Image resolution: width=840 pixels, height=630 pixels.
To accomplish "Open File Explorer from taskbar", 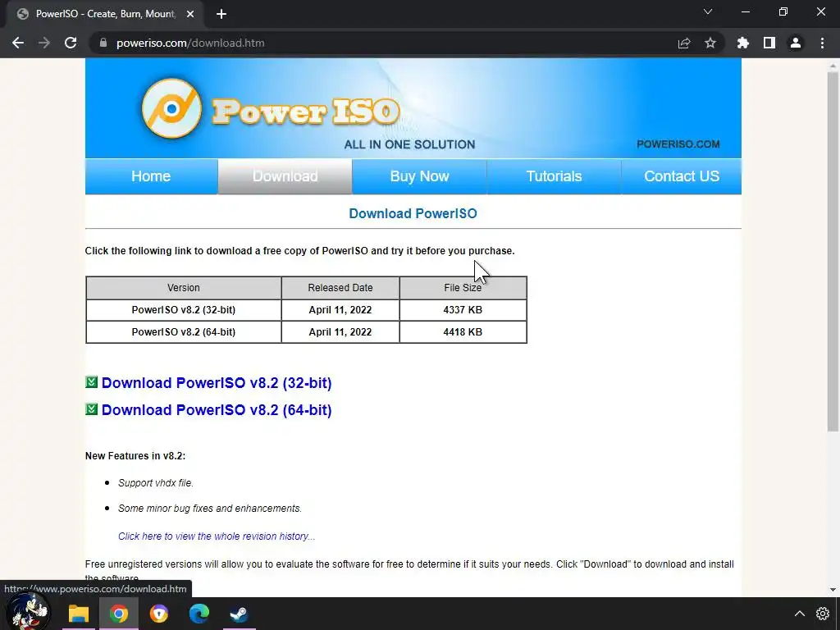I will point(78,614).
